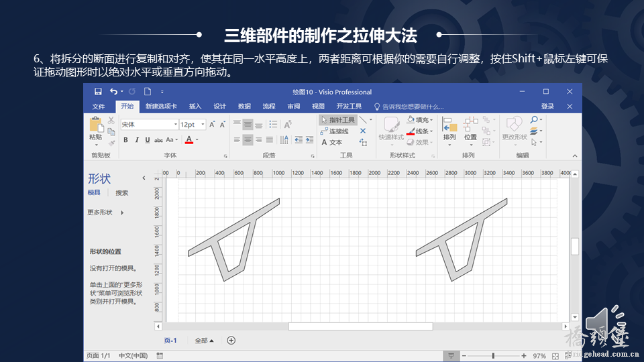Add a new page with plus button
The height and width of the screenshot is (362, 644).
tap(231, 341)
